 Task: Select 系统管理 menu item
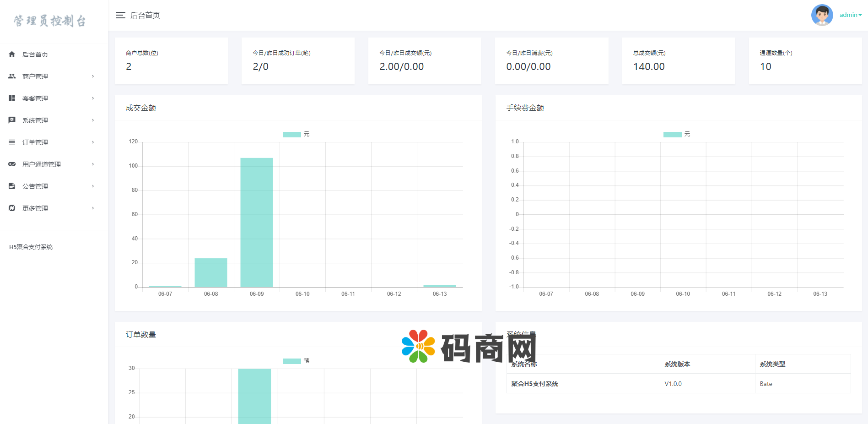coord(35,120)
